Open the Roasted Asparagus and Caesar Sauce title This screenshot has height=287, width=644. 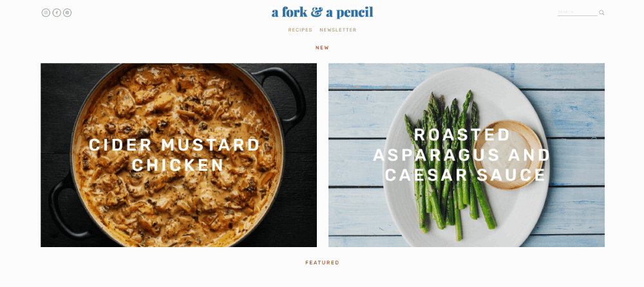point(462,155)
